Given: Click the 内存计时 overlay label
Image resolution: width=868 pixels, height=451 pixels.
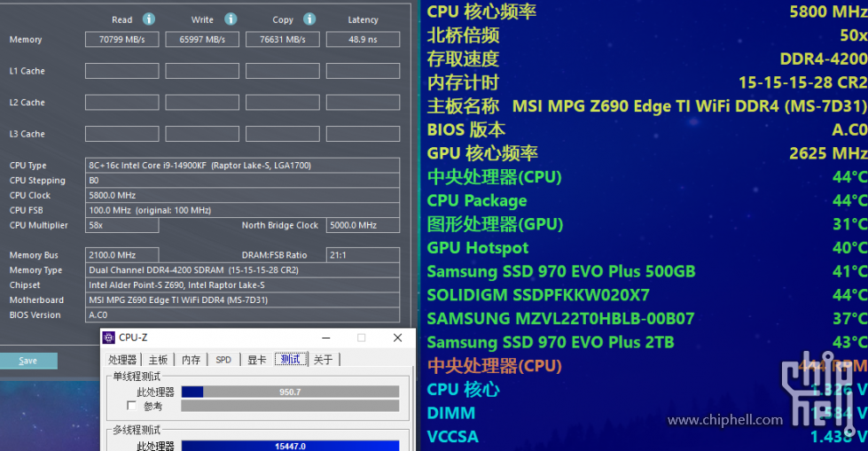Looking at the screenshot, I should click(x=463, y=82).
